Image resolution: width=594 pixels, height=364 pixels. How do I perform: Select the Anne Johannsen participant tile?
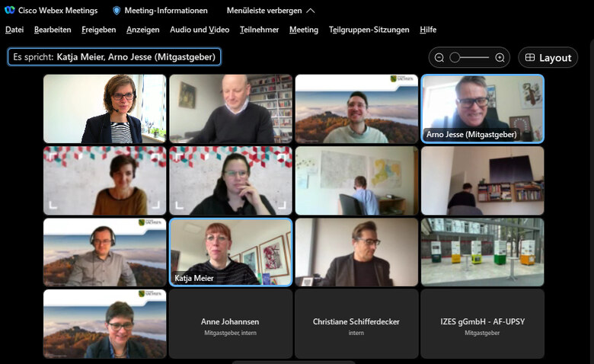tap(231, 324)
